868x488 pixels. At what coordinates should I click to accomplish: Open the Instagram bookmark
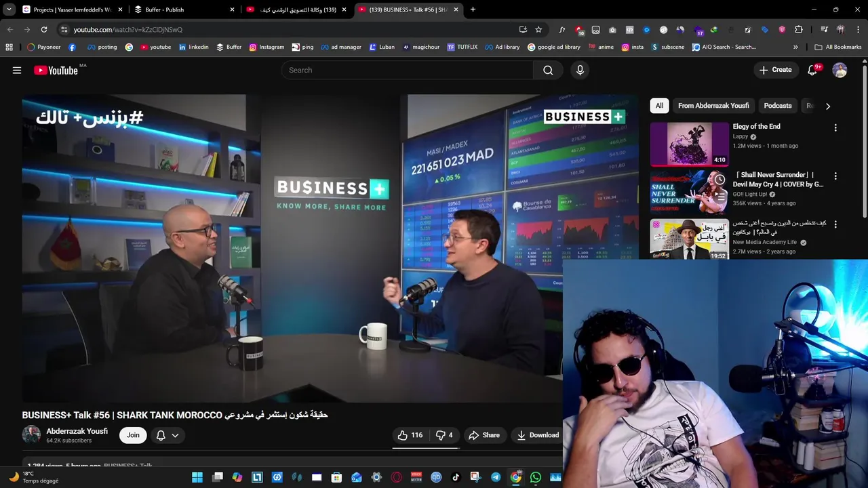(267, 47)
